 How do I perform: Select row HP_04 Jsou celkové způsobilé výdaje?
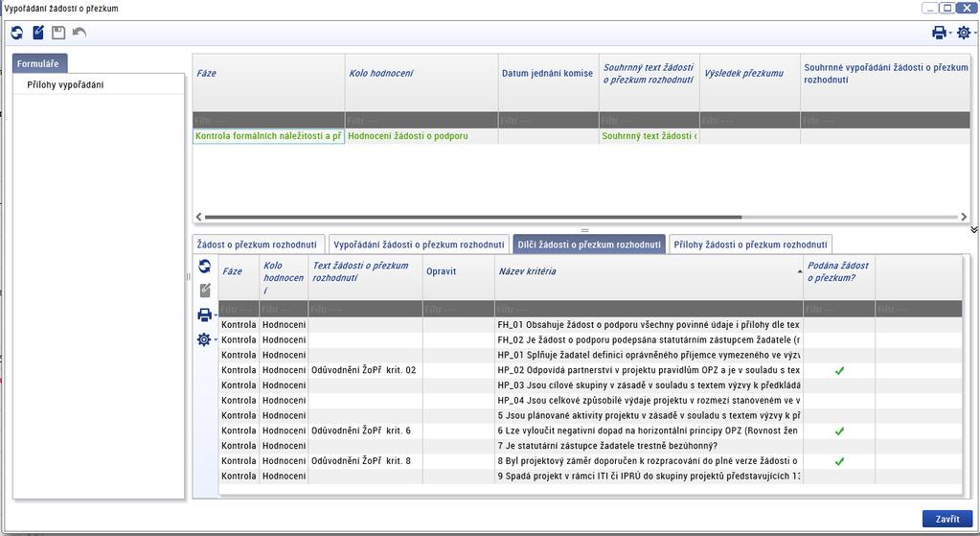(590, 400)
